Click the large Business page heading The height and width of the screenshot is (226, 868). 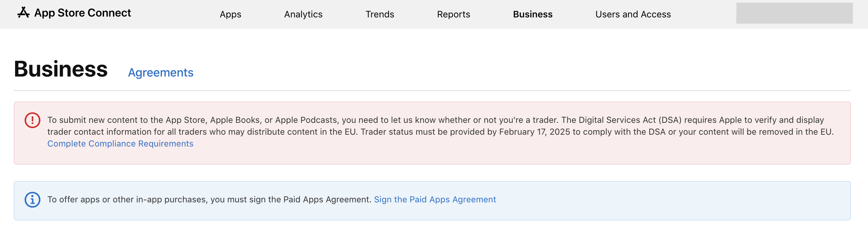pos(61,69)
